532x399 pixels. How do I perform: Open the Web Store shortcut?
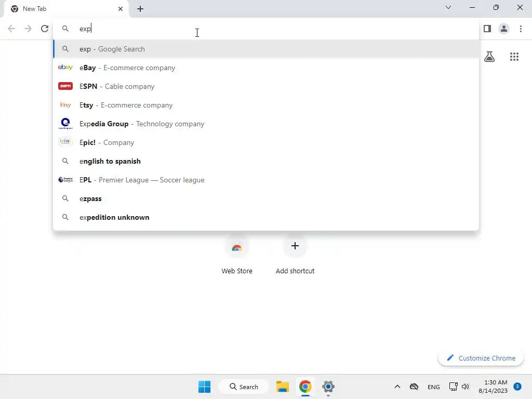237,255
